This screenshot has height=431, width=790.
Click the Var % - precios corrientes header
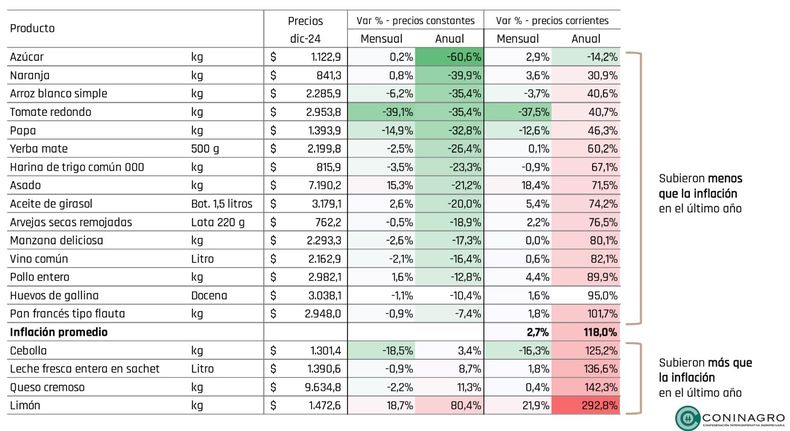[552, 21]
